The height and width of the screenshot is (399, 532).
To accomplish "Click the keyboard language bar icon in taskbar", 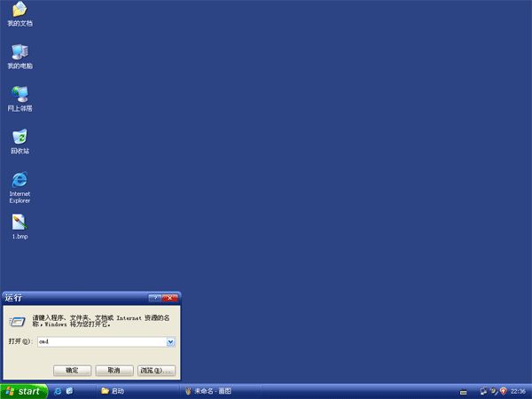I will tap(463, 392).
